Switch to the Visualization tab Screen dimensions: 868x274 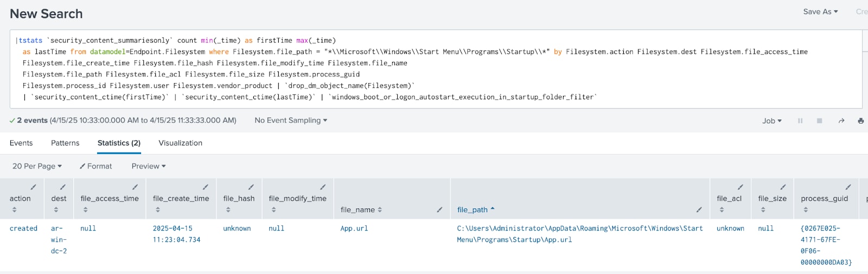coord(180,143)
